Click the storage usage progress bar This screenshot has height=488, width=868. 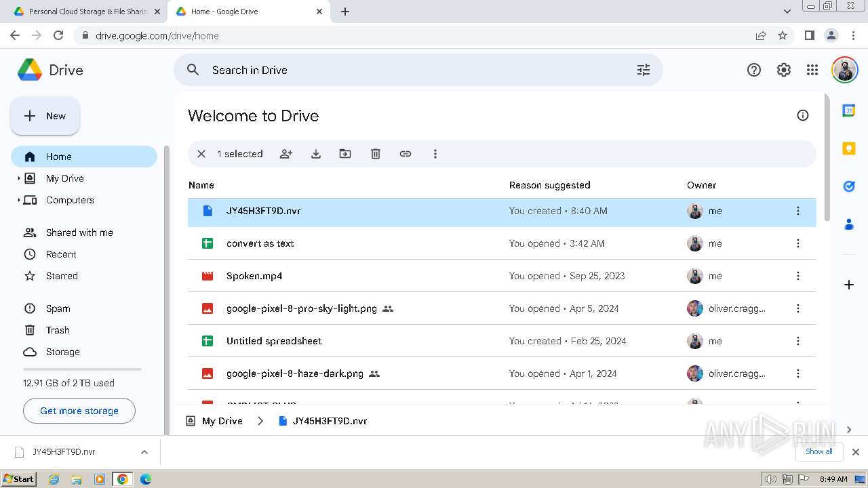tap(82, 369)
